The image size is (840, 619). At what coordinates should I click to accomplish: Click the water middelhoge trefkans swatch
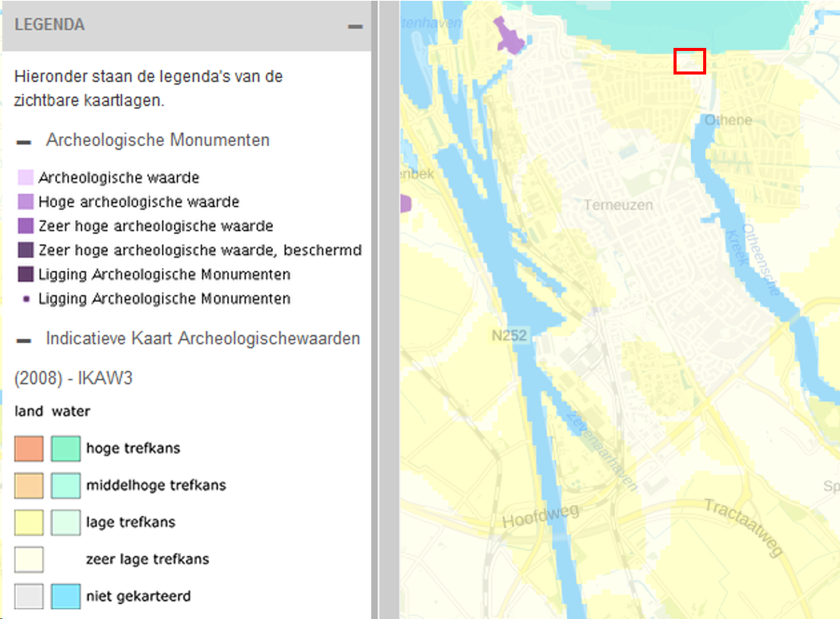click(66, 485)
